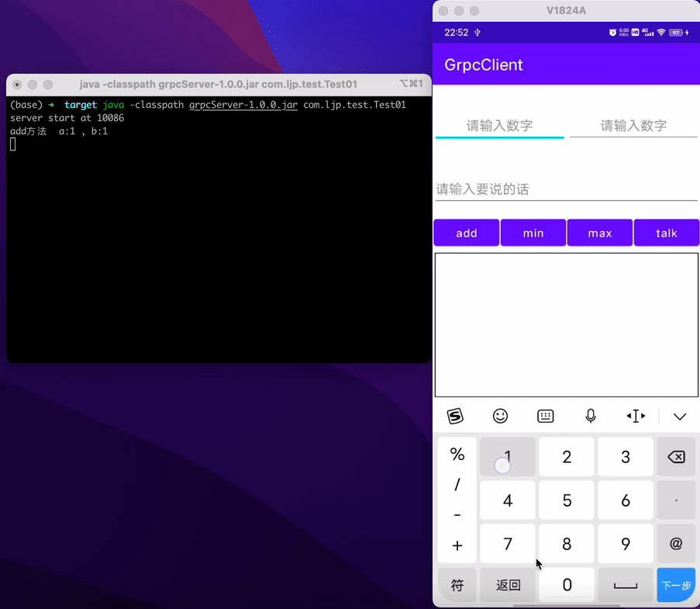Tap the backspace delete key
700x609 pixels.
676,457
